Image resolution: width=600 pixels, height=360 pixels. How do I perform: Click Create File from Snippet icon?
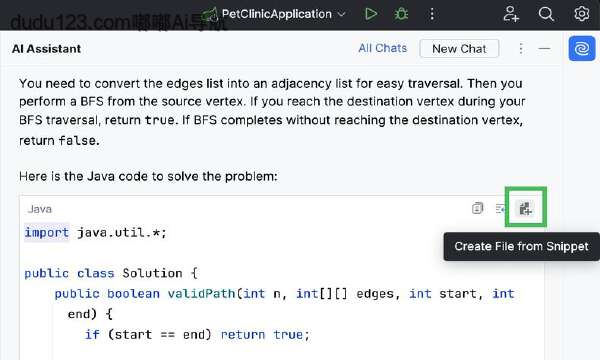click(x=525, y=209)
